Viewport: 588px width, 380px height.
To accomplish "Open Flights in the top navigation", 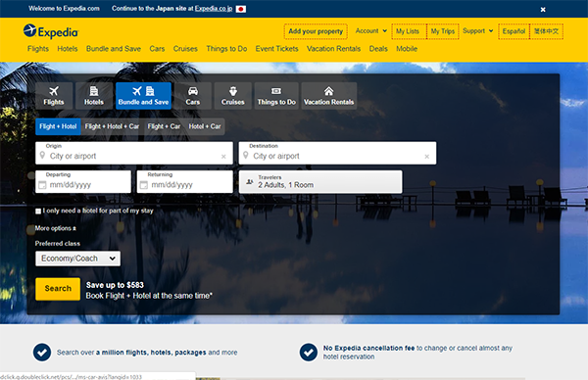I will coord(38,49).
